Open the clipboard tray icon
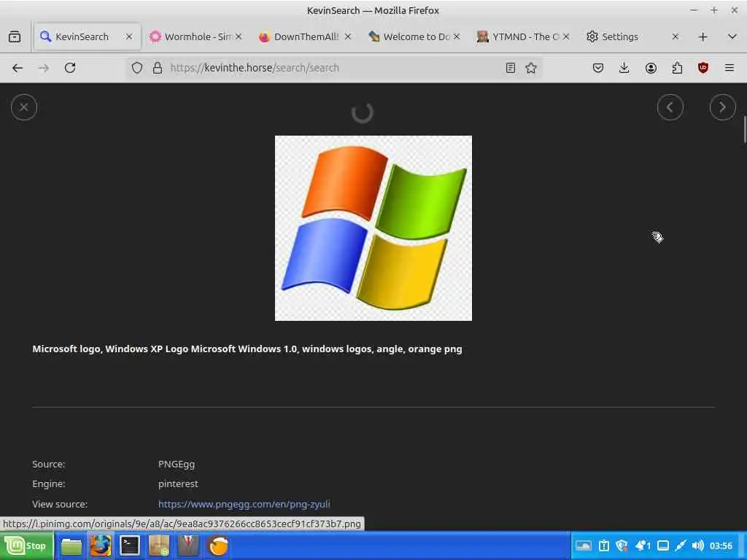The height and width of the screenshot is (560, 747). pyautogui.click(x=603, y=545)
